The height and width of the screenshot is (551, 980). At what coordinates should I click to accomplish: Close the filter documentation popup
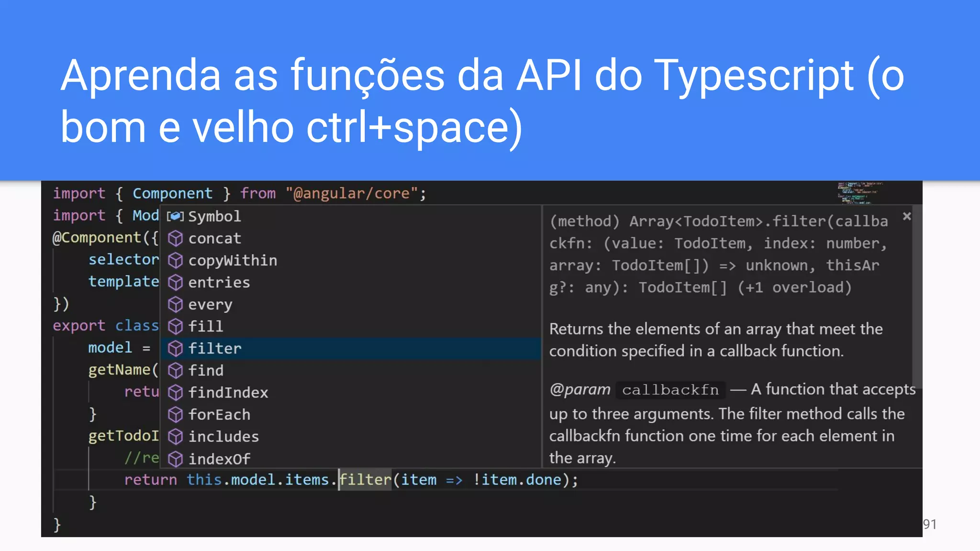907,216
